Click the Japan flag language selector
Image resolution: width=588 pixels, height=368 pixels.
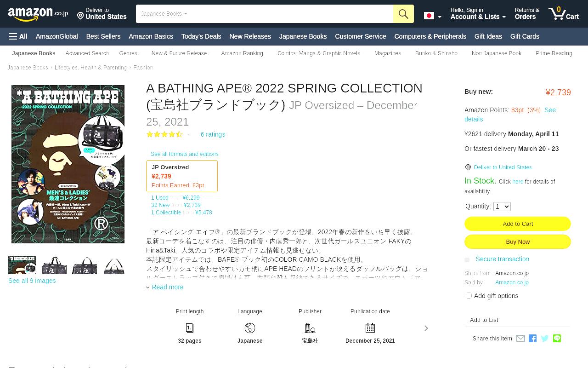pyautogui.click(x=432, y=16)
